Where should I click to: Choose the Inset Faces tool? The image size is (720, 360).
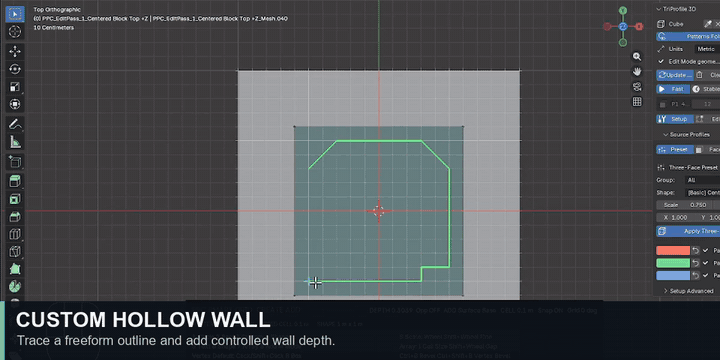15,199
